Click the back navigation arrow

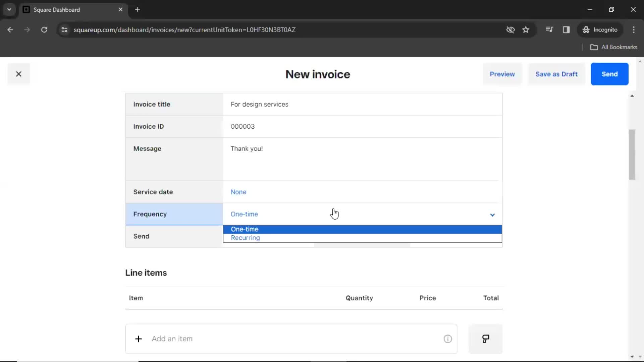tap(11, 29)
